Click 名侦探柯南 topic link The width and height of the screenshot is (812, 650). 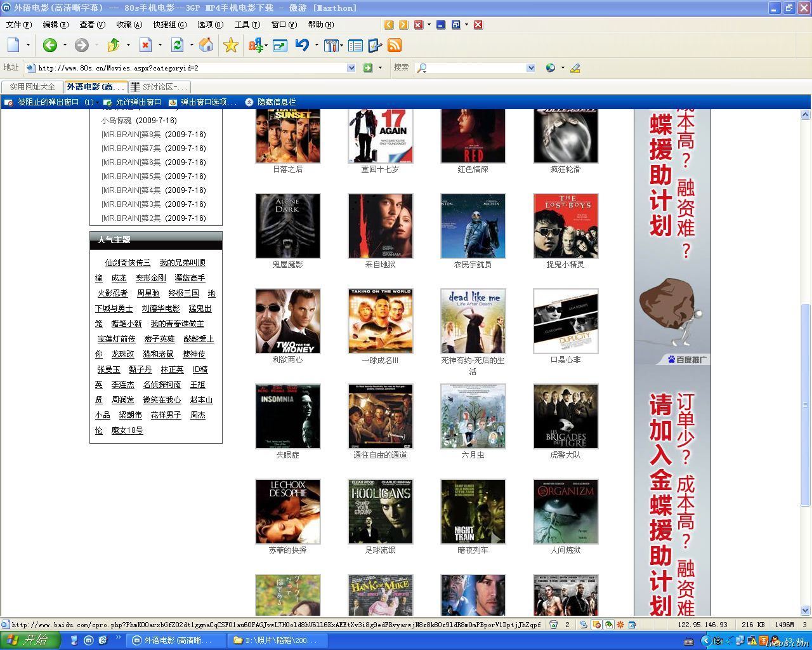coord(162,385)
